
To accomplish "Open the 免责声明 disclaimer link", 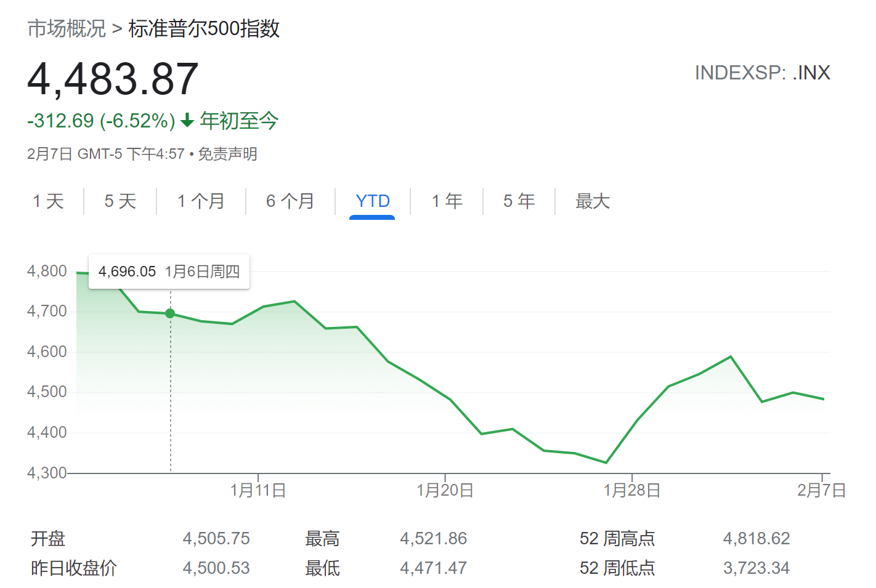I will [x=227, y=154].
